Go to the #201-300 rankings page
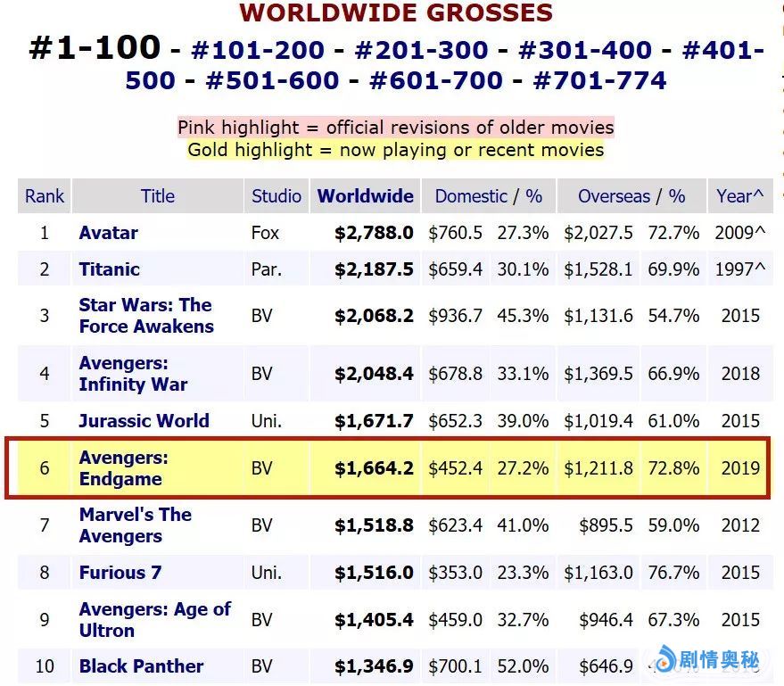 point(421,50)
